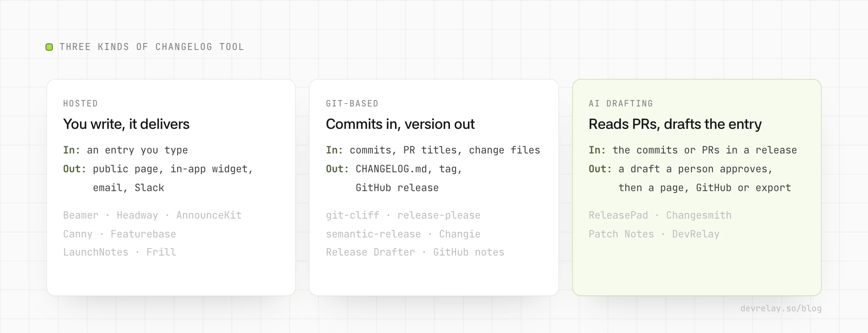Click the title "Commits in, version out"
The image size is (868, 333).
[x=400, y=124]
